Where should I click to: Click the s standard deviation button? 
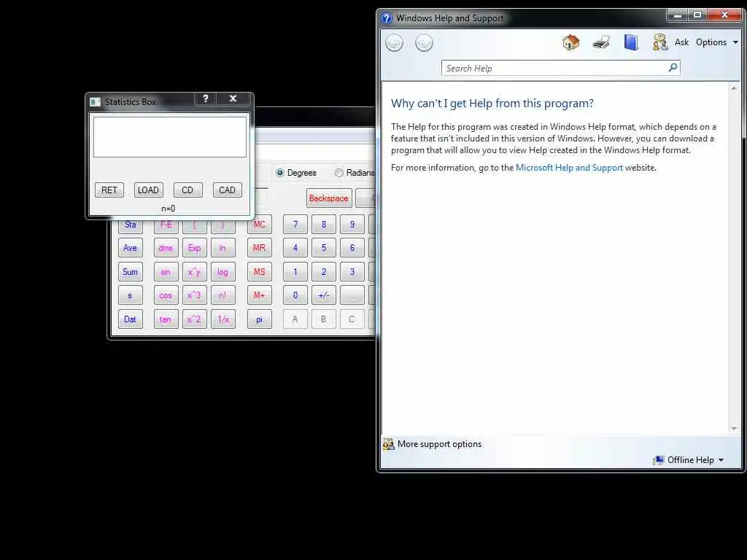point(130,296)
